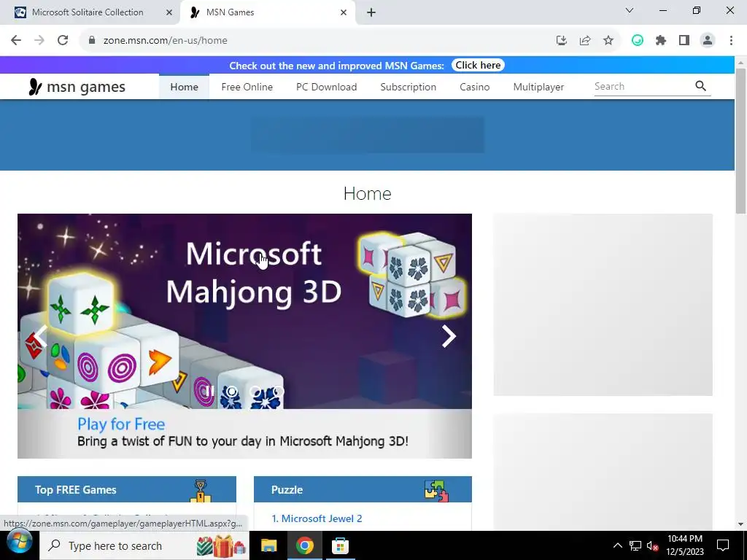The height and width of the screenshot is (560, 747).
Task: Open the Multiplayer menu
Action: click(x=538, y=87)
